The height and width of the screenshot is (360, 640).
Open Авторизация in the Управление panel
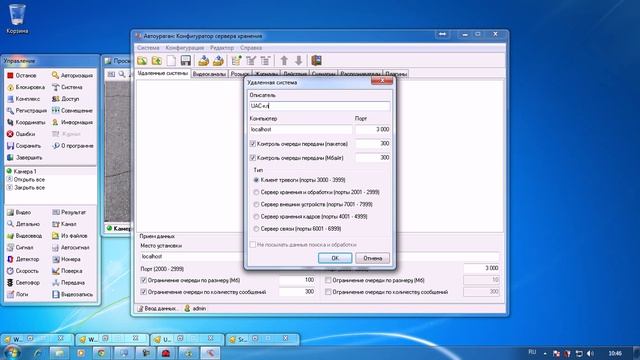(x=72, y=76)
